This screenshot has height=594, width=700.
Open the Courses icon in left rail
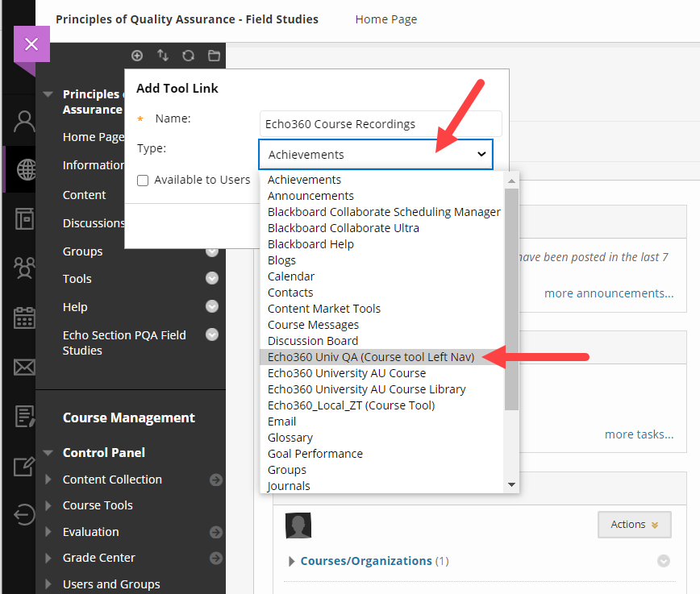(24, 218)
